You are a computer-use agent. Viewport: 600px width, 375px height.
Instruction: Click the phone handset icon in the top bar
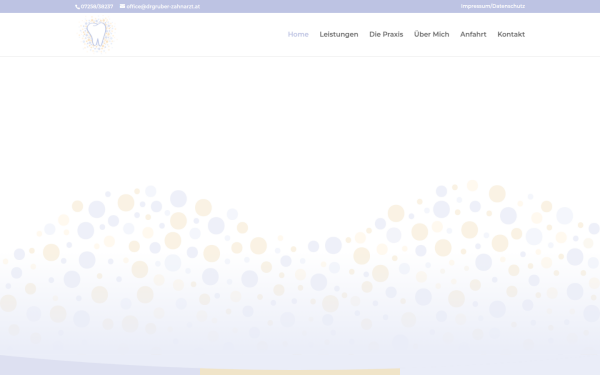[x=77, y=7]
